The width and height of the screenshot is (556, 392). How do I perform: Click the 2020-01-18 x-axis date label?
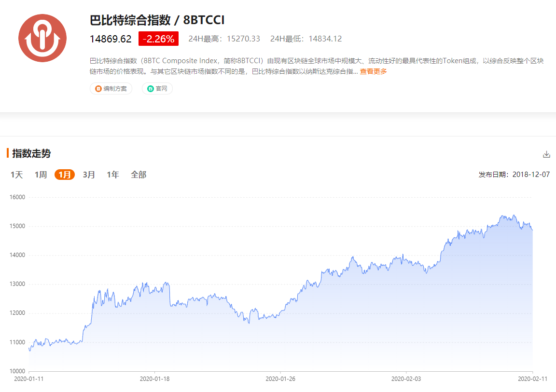[x=154, y=379]
